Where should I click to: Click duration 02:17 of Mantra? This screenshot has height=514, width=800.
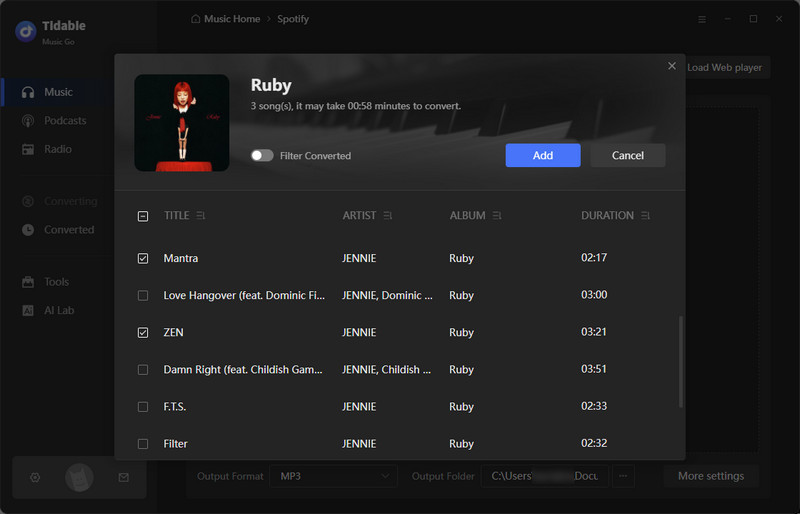pyautogui.click(x=594, y=258)
